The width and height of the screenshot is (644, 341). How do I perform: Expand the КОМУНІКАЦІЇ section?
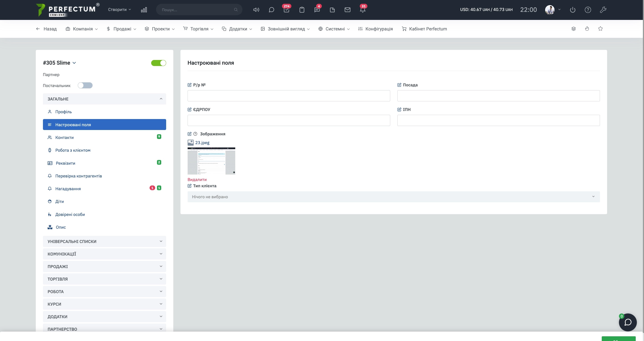point(104,254)
